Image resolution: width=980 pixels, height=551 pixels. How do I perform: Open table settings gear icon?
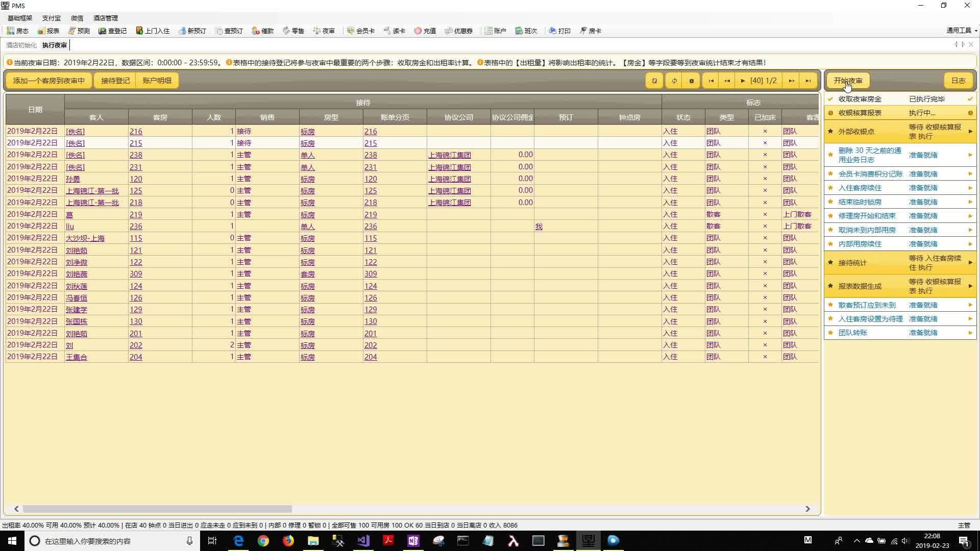[691, 81]
